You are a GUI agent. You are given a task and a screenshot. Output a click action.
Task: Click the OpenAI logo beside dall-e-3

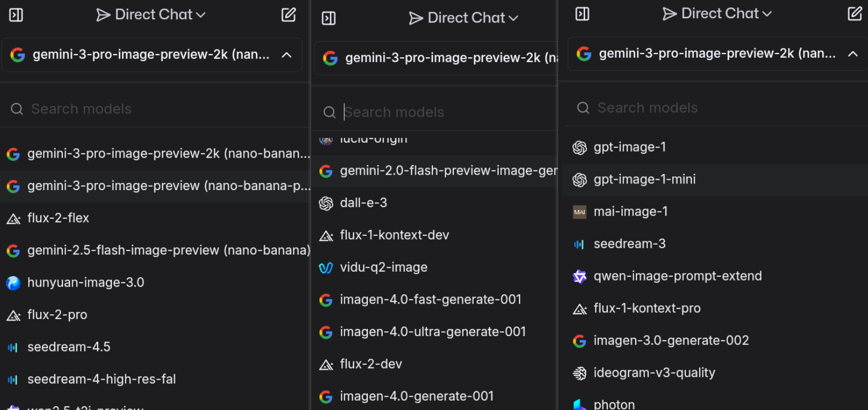click(x=326, y=203)
